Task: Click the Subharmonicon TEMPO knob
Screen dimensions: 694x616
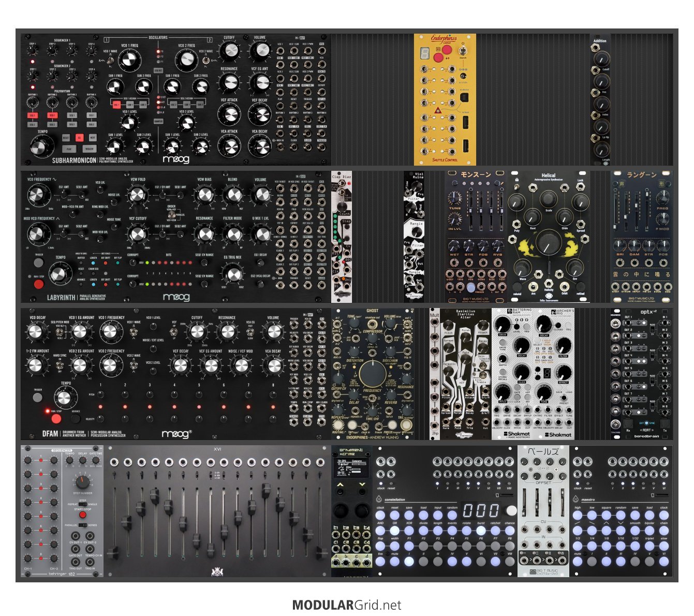Action: pos(41,146)
